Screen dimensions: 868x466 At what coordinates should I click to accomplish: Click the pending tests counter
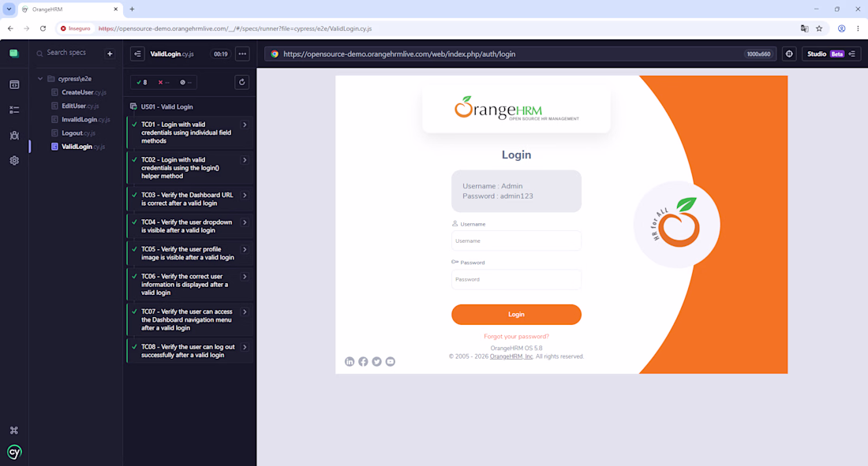(185, 83)
